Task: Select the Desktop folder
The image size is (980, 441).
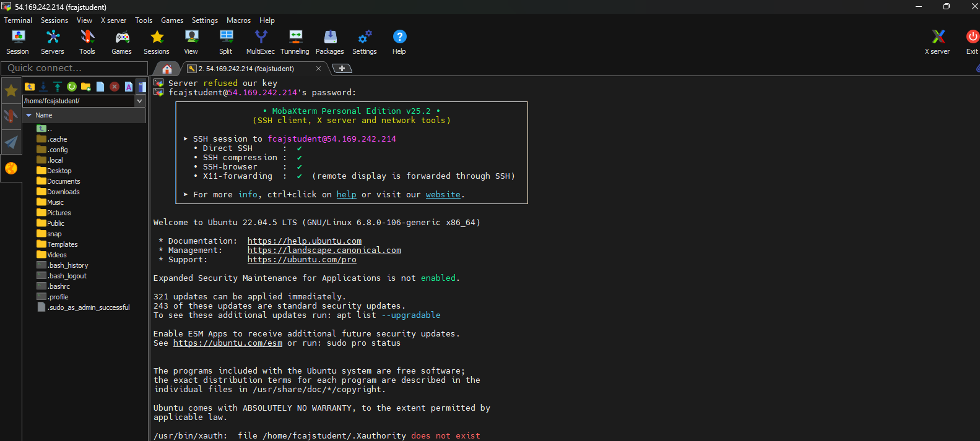Action: click(54, 171)
